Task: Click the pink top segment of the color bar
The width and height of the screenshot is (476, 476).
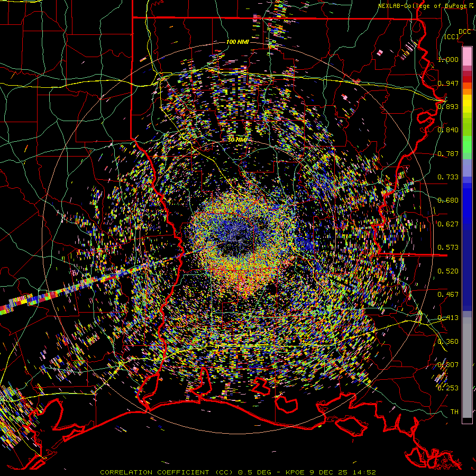Action: point(467,56)
